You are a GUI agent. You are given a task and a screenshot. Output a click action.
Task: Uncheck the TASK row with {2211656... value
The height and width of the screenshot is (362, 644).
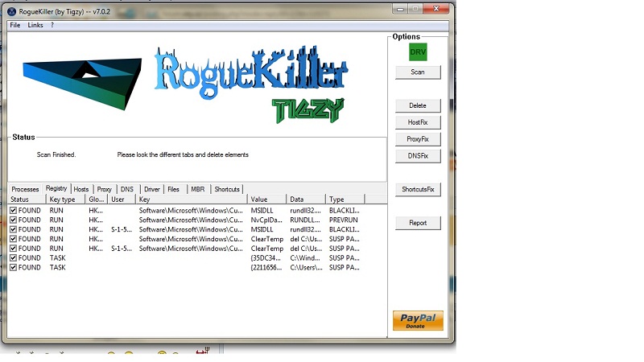13,267
